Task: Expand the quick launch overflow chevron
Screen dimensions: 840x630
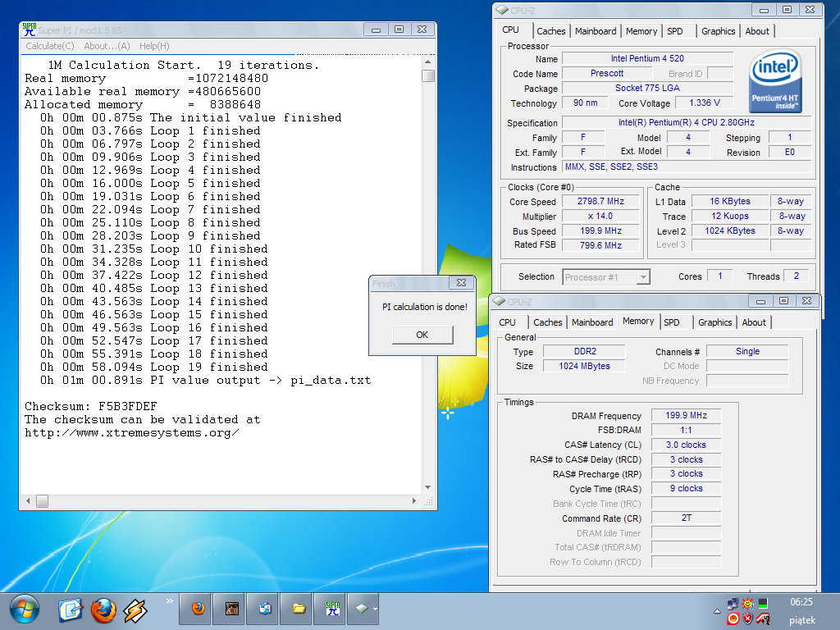Action: (x=170, y=601)
